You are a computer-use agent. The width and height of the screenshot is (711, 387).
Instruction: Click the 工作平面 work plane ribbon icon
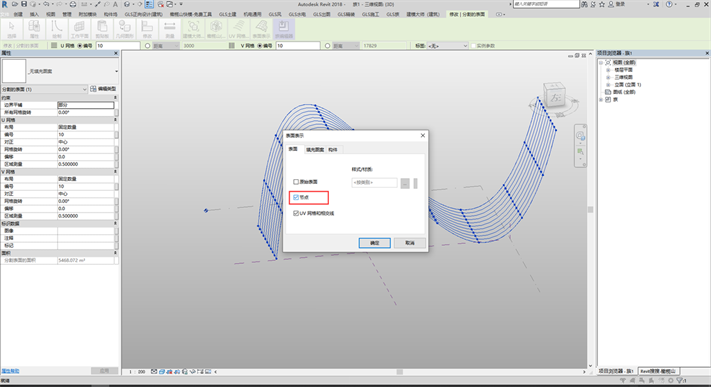coord(79,29)
